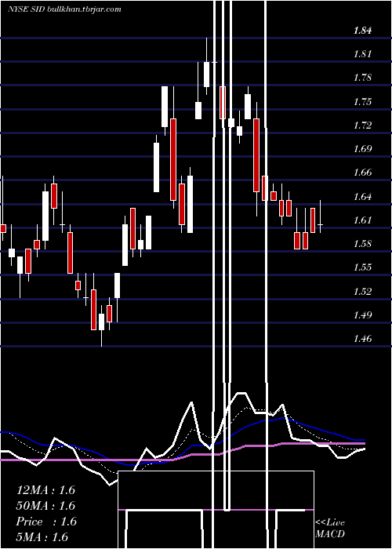
Task: Click the '5MA : 1.6' readout
Action: coord(42,537)
